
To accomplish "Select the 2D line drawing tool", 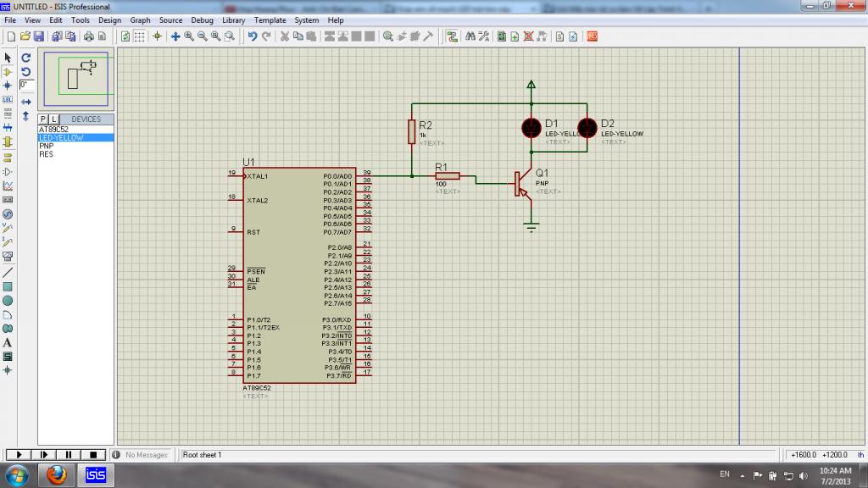I will [8, 272].
